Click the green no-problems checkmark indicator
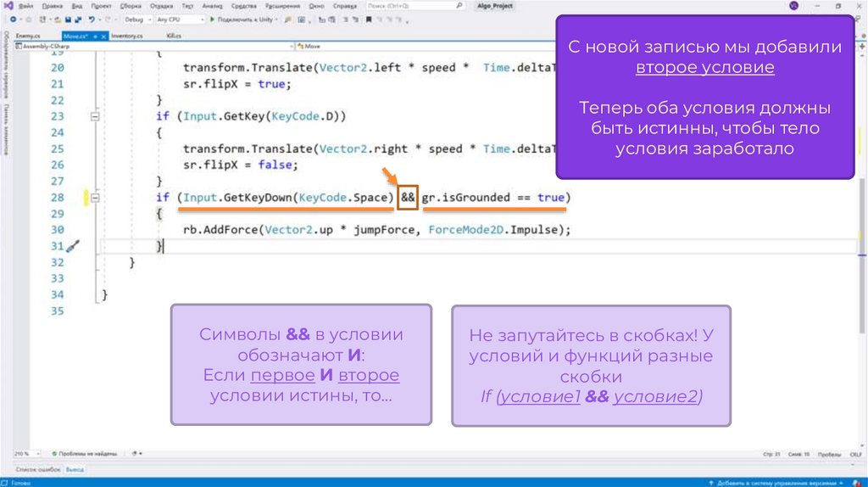This screenshot has width=868, height=487. (x=53, y=454)
